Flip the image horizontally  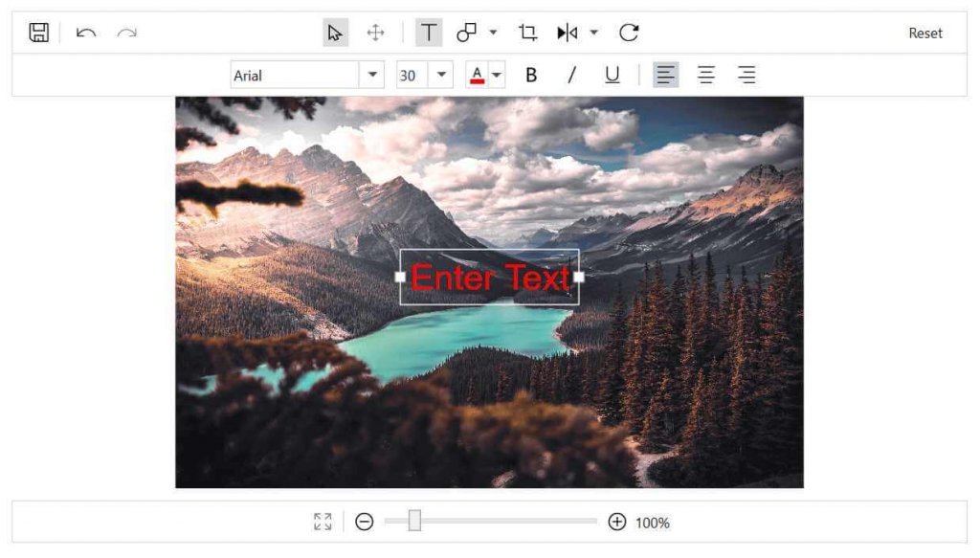click(567, 32)
